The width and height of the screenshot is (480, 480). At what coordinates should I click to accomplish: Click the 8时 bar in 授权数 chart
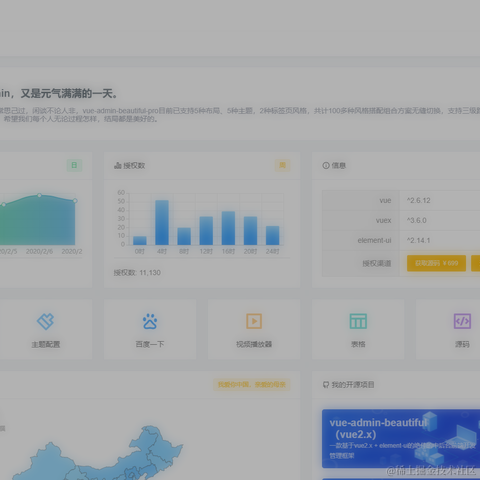184,237
